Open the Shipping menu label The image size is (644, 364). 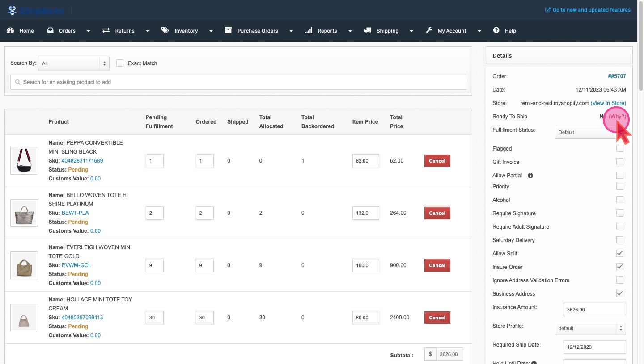[x=387, y=31]
